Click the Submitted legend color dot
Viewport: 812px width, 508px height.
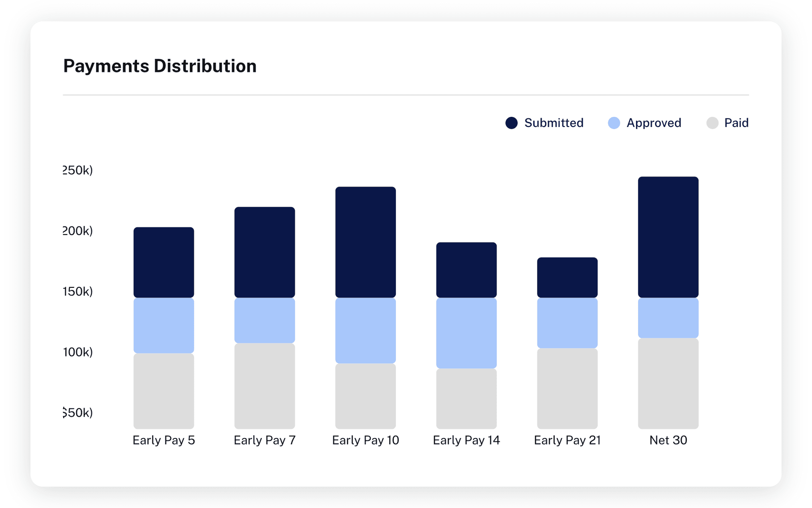(x=511, y=123)
